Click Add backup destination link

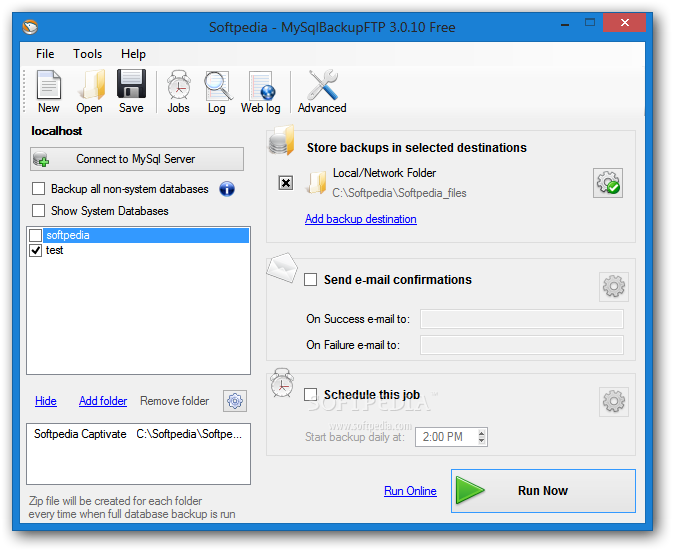(361, 219)
